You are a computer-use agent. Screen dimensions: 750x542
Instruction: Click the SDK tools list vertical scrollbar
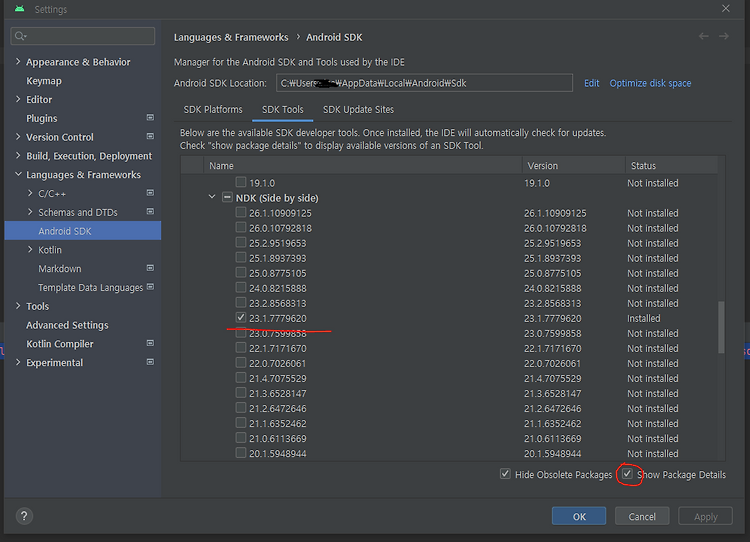point(721,327)
